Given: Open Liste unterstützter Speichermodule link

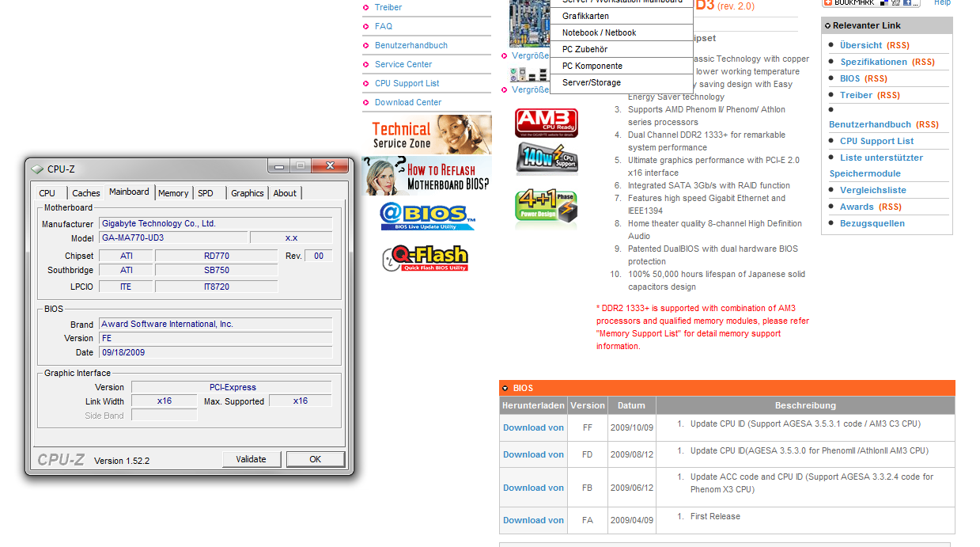Looking at the screenshot, I should (876, 165).
